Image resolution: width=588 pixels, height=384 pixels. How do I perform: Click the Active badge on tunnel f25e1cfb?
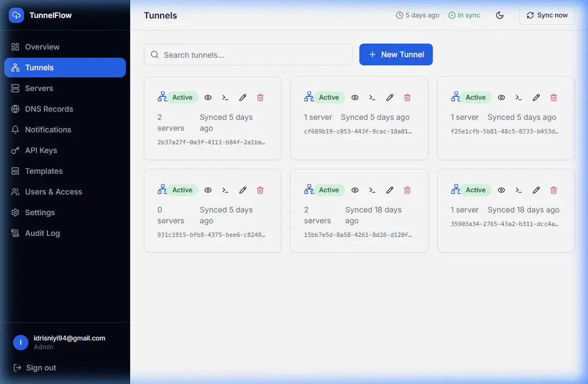475,97
